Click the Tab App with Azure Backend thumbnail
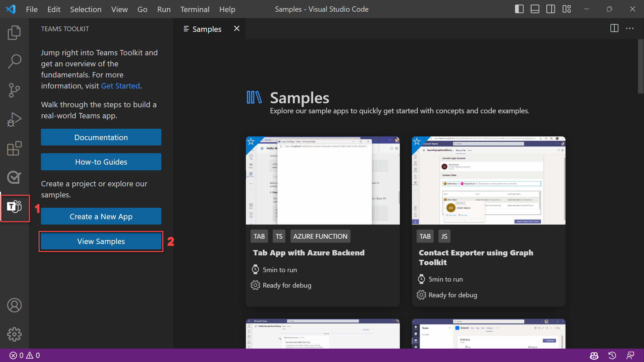Viewport: 644px width, 362px height. (x=323, y=181)
